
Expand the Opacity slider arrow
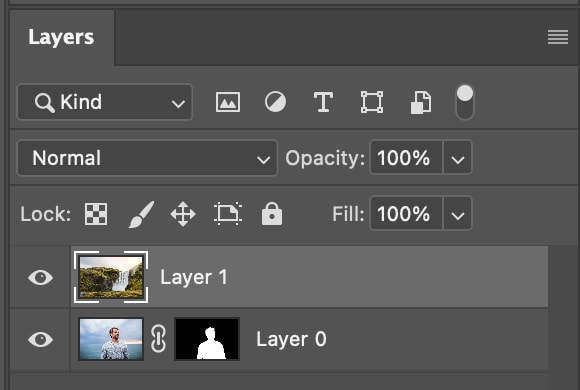(458, 158)
